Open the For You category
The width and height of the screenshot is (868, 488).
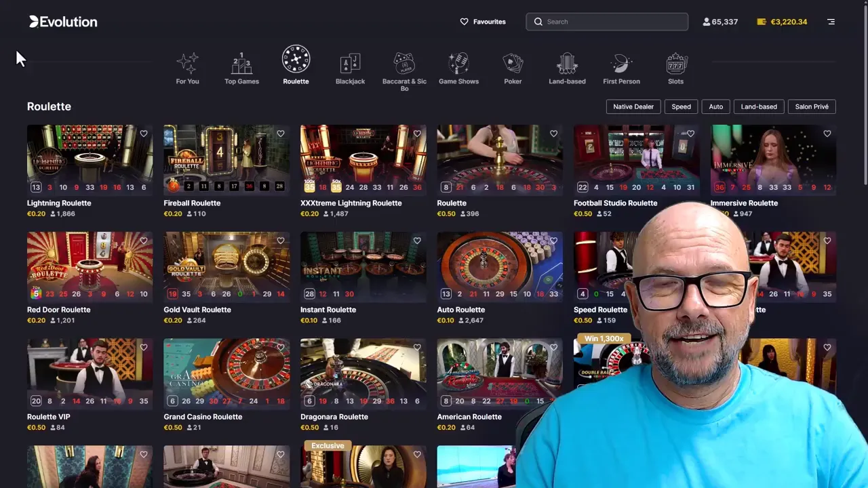click(x=187, y=69)
